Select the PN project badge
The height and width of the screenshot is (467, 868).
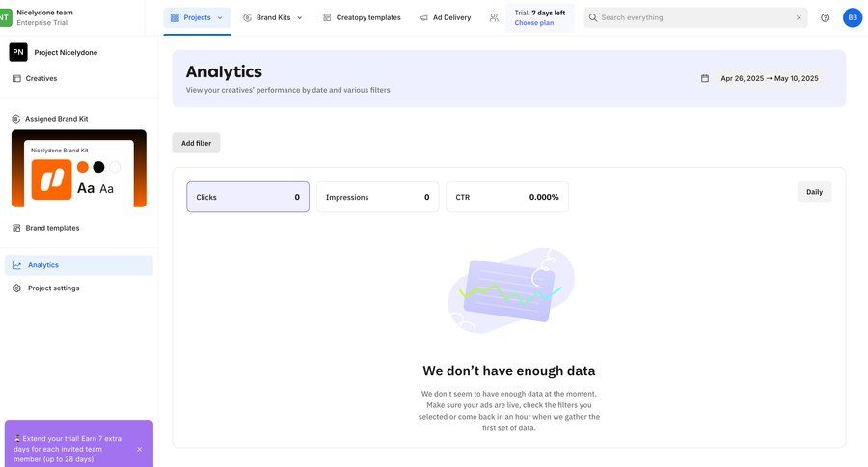(x=18, y=52)
